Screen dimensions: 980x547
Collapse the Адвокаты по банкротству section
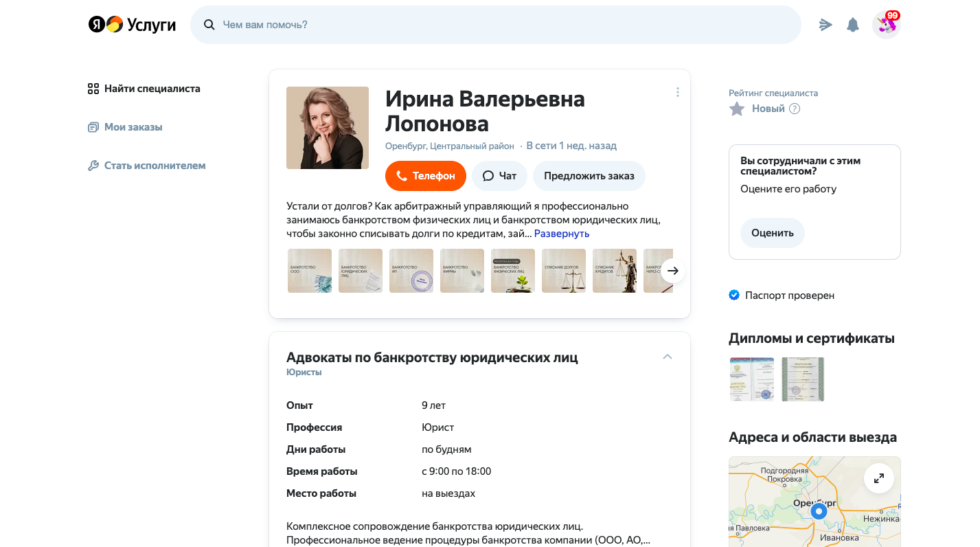click(x=667, y=357)
